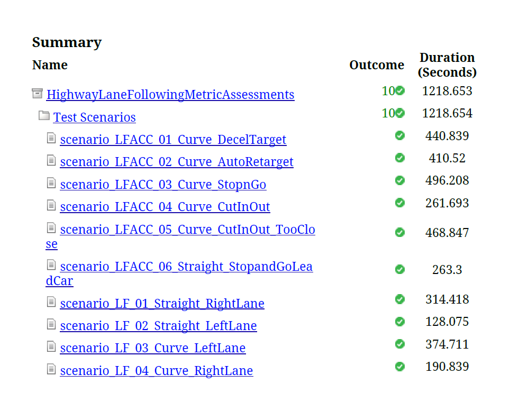528x420 pixels.
Task: Open the HighwayLaneFollowingMetricAssessments link
Action: [170, 95]
